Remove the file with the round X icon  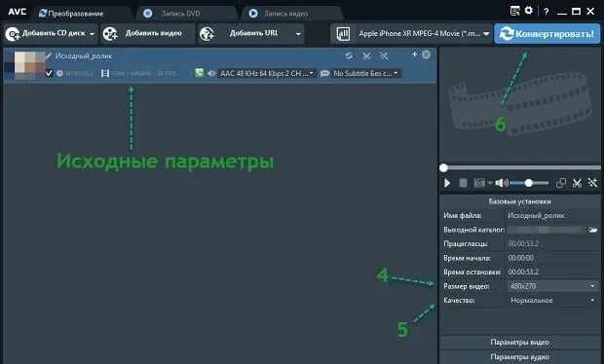(426, 55)
